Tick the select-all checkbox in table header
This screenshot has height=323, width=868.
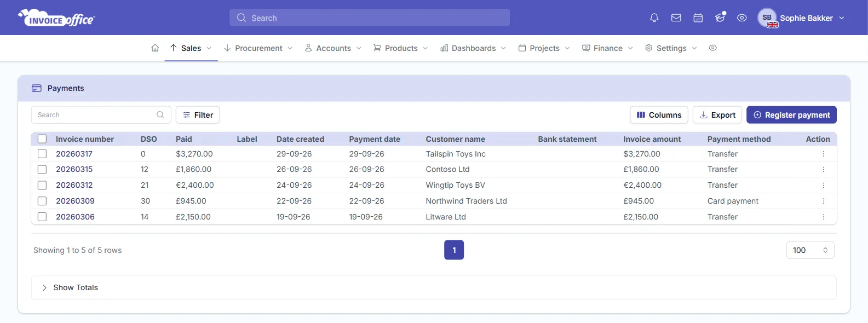[42, 139]
